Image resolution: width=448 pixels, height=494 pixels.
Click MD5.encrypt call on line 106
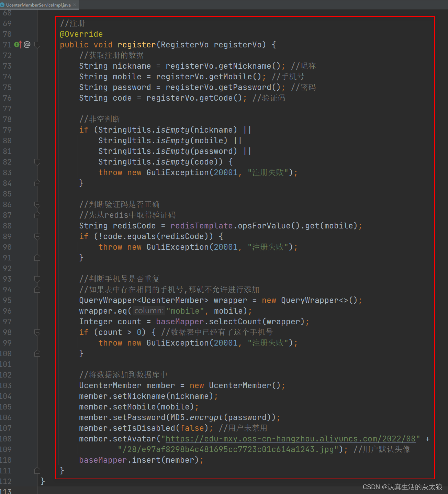pyautogui.click(x=197, y=417)
